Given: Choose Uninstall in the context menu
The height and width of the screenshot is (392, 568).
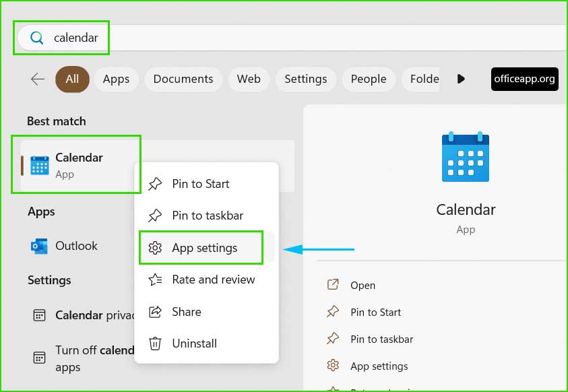Looking at the screenshot, I should pos(206,343).
